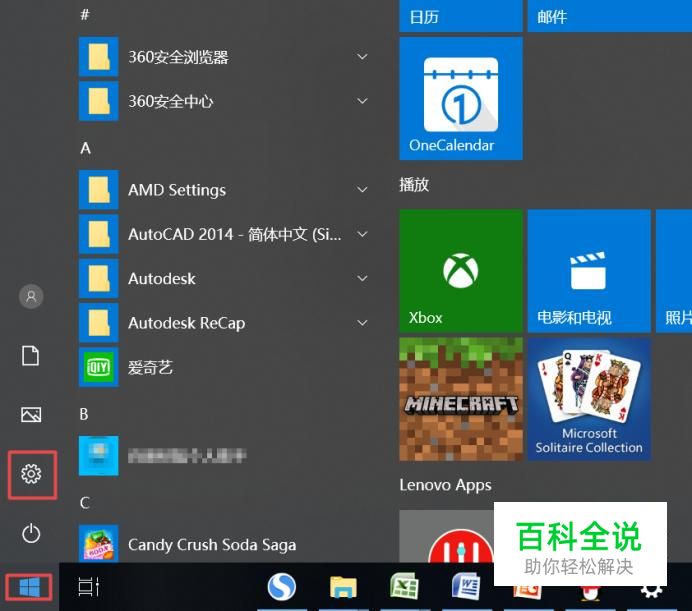Open the Pictures icon in sidebar
Image resolution: width=692 pixels, height=611 pixels.
click(x=31, y=415)
